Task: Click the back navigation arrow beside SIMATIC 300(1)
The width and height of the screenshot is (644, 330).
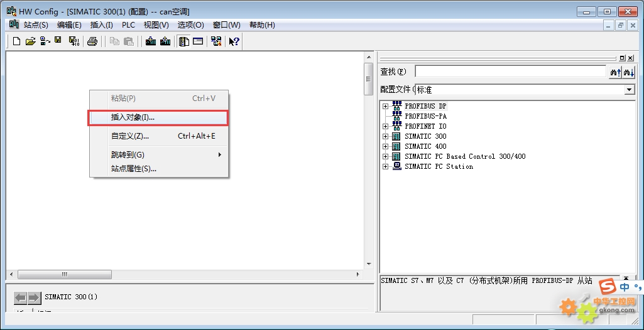Action: (x=20, y=298)
